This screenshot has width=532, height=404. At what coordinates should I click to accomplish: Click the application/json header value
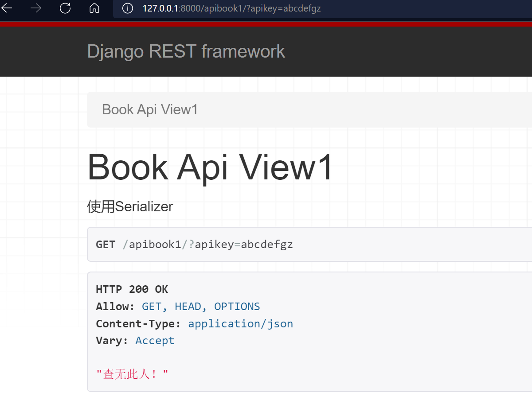[240, 324]
